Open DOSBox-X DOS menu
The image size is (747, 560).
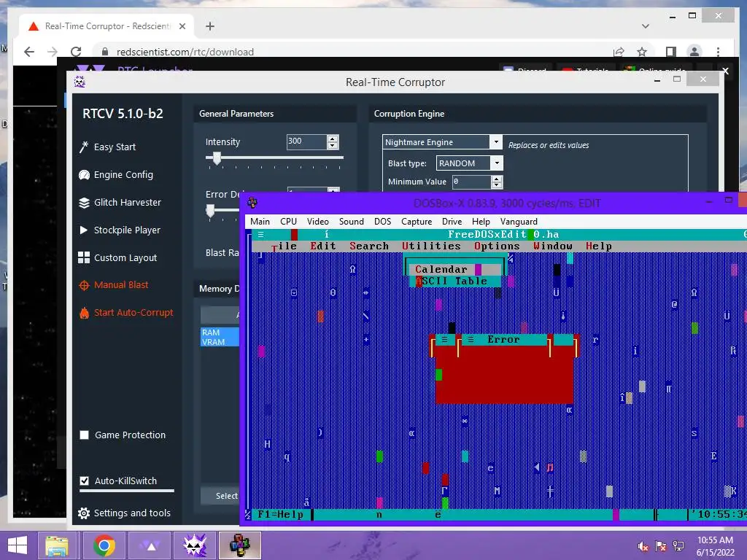pyautogui.click(x=382, y=222)
